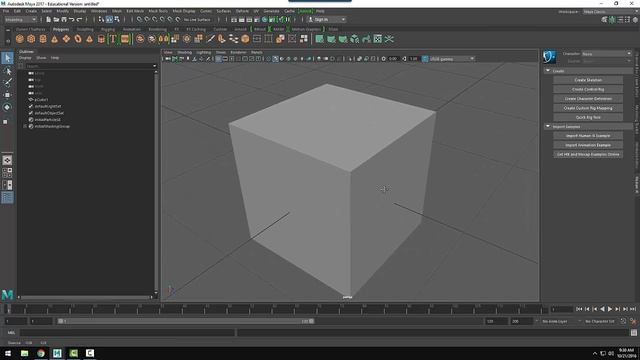640x360 pixels.
Task: Select the four-view layout icon
Action: coord(7,173)
